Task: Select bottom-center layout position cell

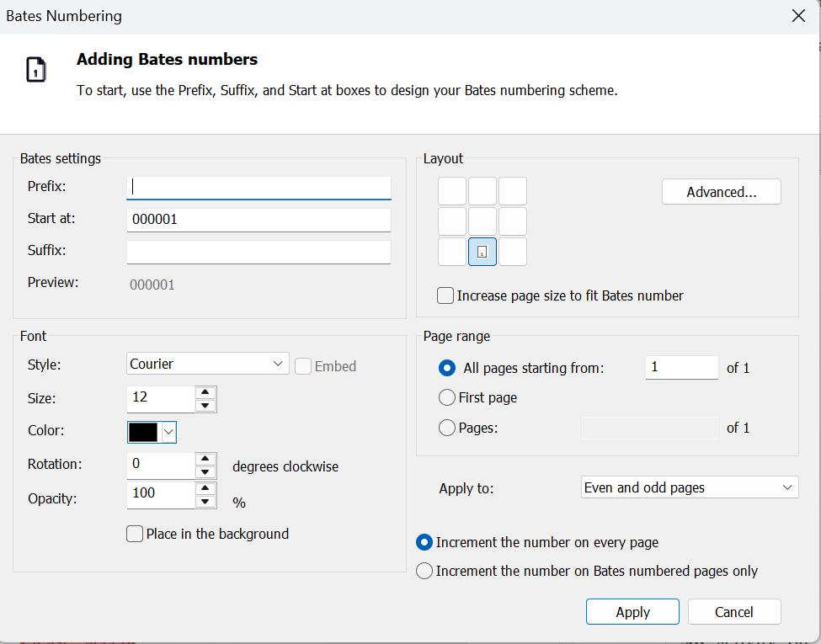Action: pos(482,252)
